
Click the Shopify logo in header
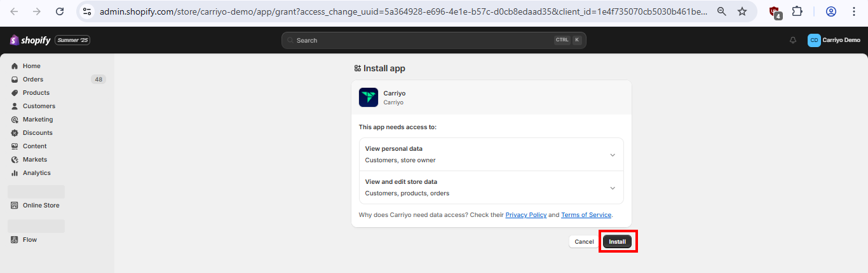[x=30, y=40]
